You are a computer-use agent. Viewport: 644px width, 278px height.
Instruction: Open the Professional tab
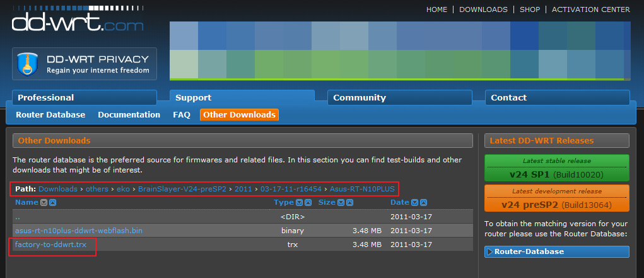[84, 97]
